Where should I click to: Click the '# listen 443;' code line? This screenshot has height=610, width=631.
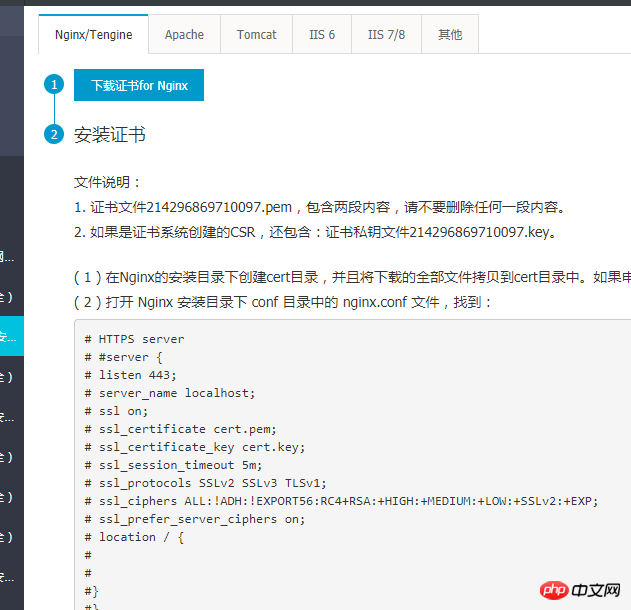tap(130, 375)
